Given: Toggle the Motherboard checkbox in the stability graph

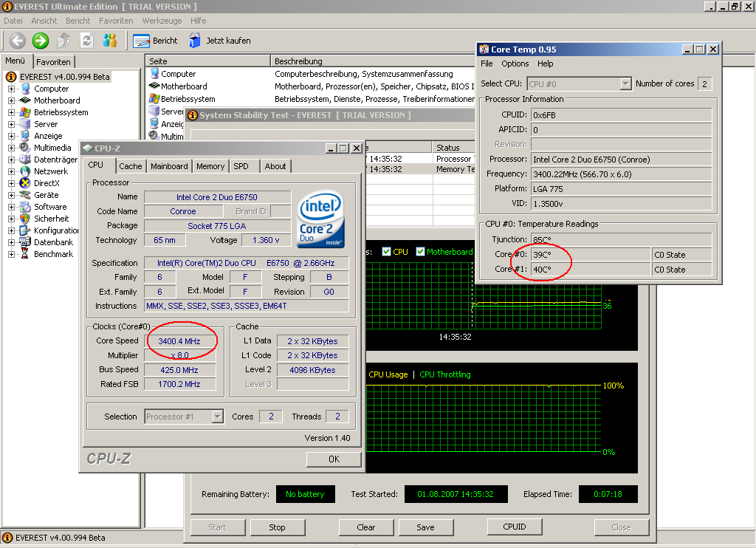Looking at the screenshot, I should pos(420,251).
